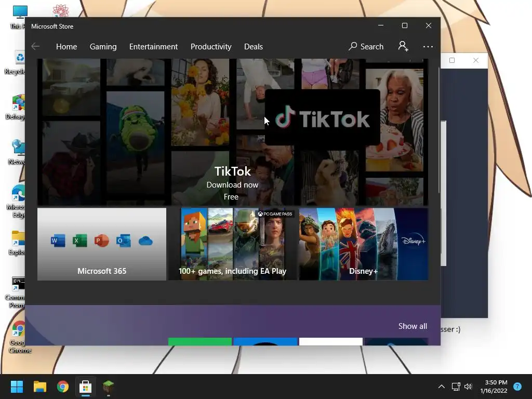This screenshot has width=532, height=399.
Task: Click the Excel icon in Microsoft 365 tile
Action: point(79,241)
